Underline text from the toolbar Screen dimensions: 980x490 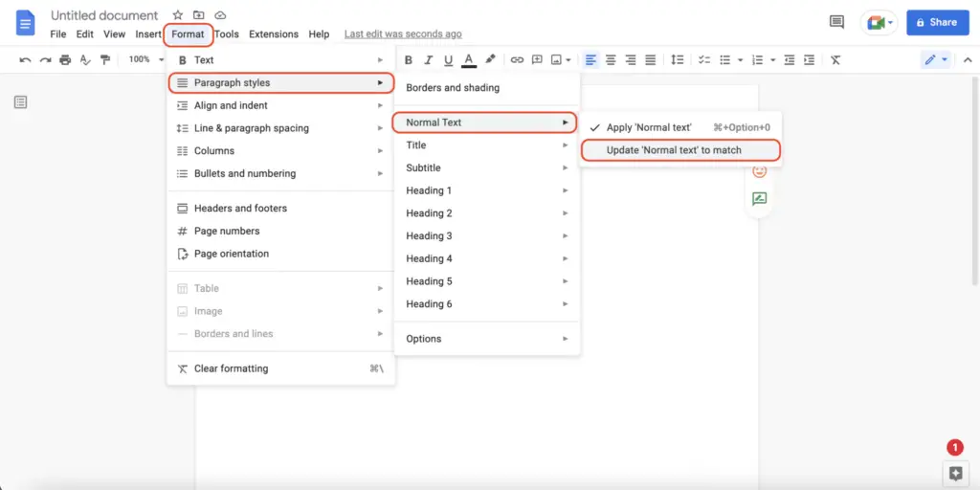coord(448,60)
